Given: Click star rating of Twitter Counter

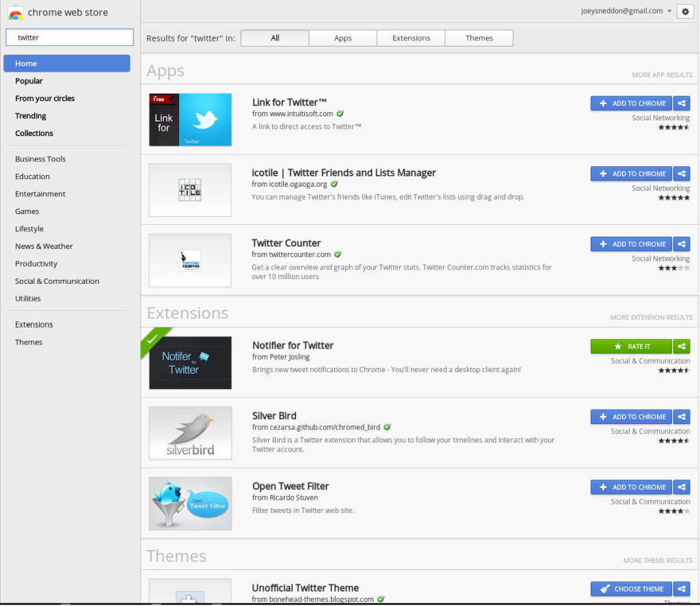Looking at the screenshot, I should [673, 268].
